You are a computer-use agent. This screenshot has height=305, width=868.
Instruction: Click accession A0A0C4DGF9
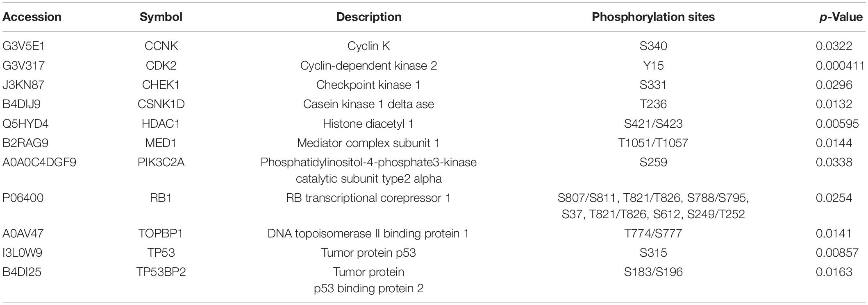[39, 162]
